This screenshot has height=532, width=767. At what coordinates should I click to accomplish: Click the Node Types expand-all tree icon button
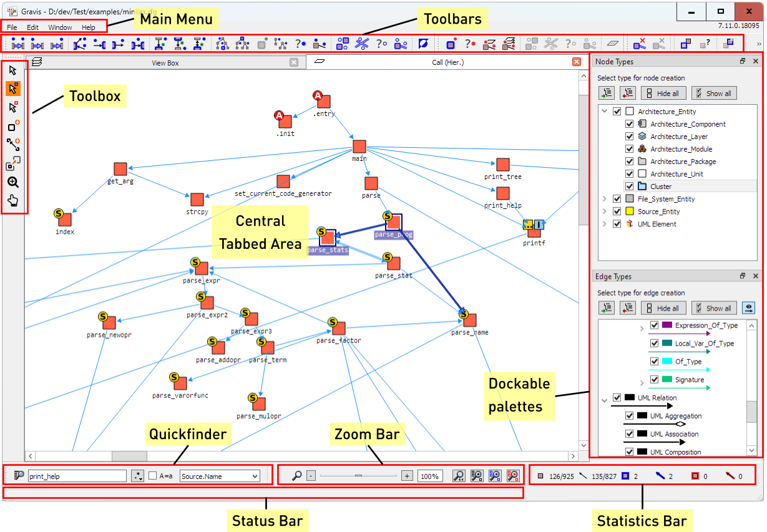[607, 93]
